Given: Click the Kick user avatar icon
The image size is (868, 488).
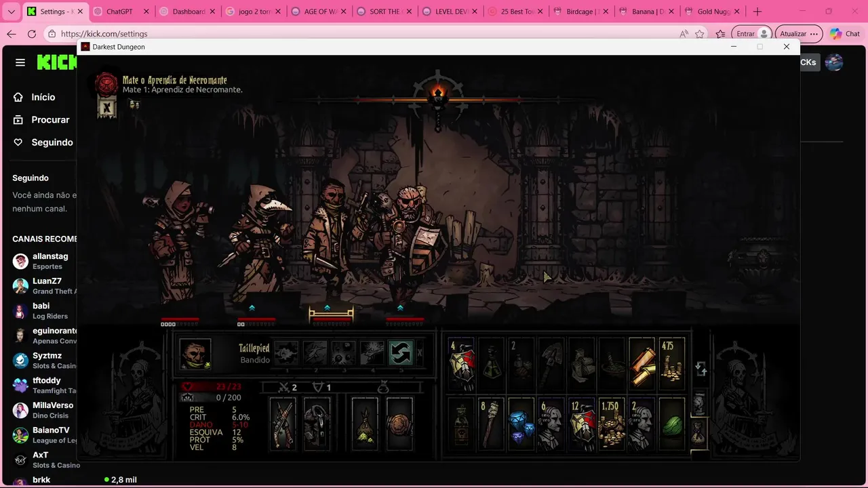Looking at the screenshot, I should (x=834, y=62).
